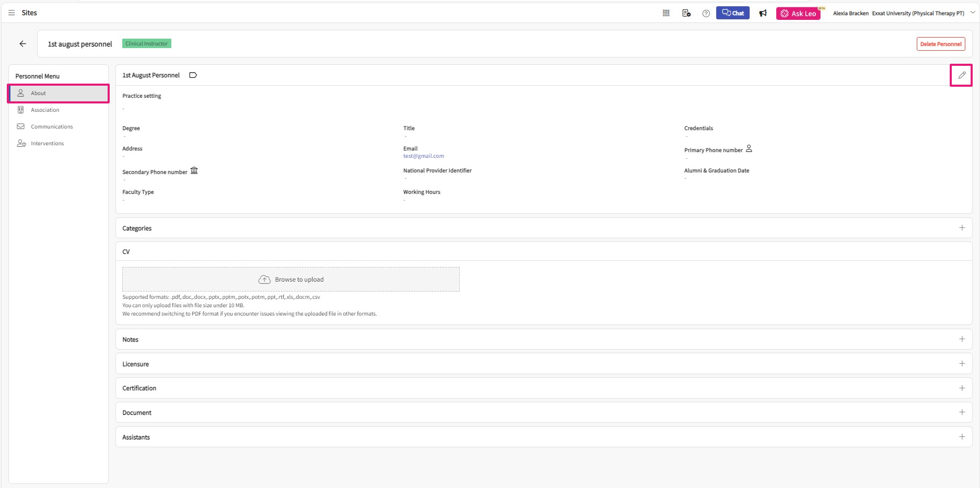The width and height of the screenshot is (980, 488).
Task: Select Association in Personnel Menu
Action: 45,110
